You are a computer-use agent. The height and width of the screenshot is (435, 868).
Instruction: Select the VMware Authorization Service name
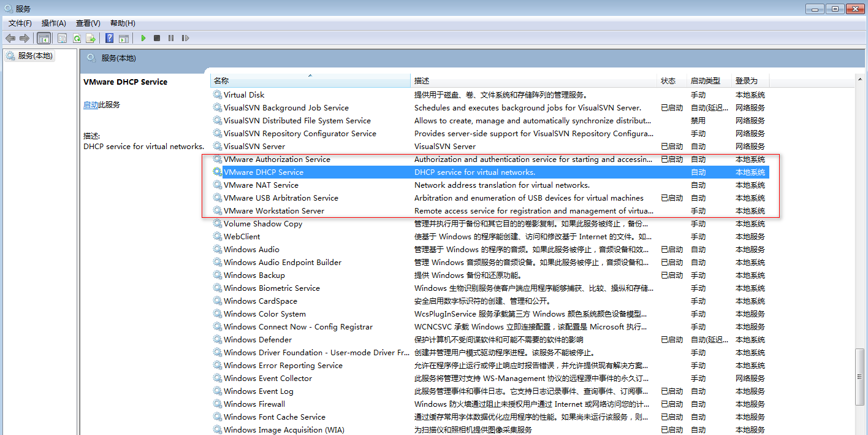277,159
